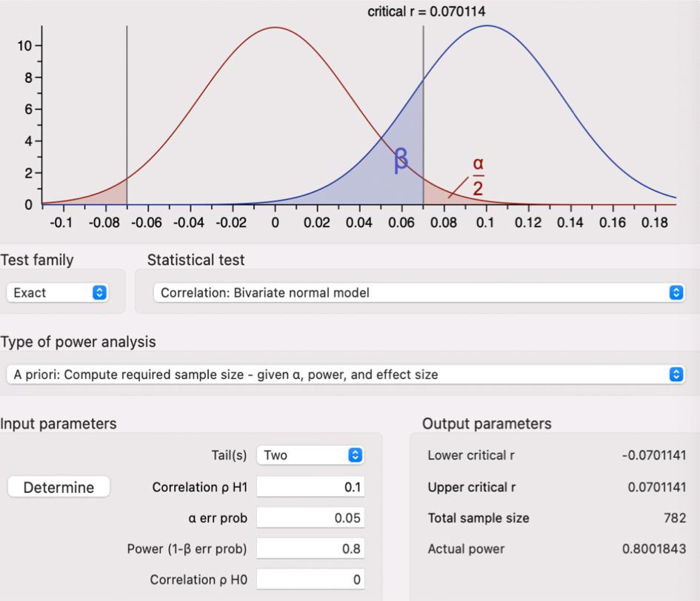Screen dimensions: 700x601
Task: Click the Upper critical r output value
Action: (657, 487)
